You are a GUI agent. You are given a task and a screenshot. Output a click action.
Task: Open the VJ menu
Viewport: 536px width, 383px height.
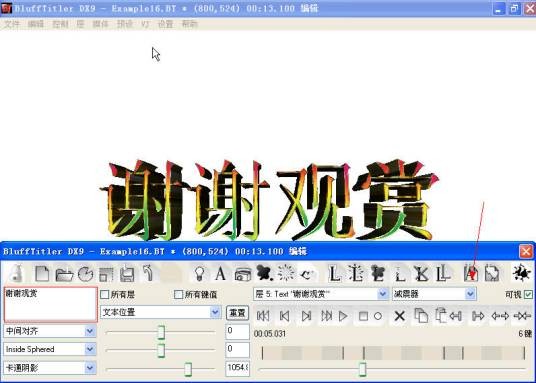[x=145, y=24]
